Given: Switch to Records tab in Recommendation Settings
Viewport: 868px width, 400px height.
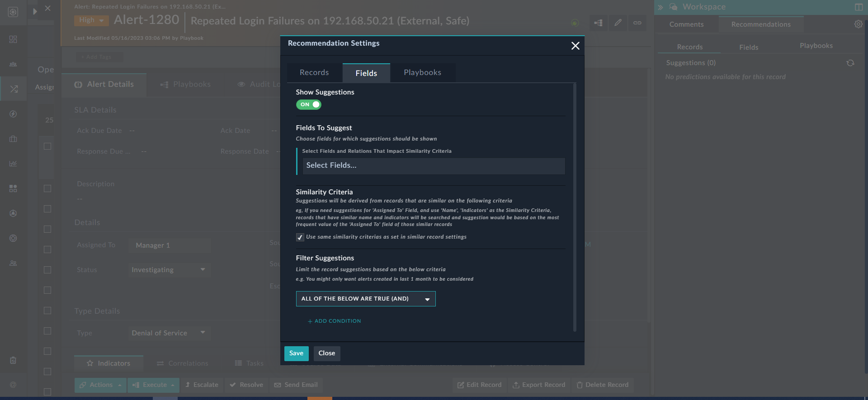Looking at the screenshot, I should (314, 73).
